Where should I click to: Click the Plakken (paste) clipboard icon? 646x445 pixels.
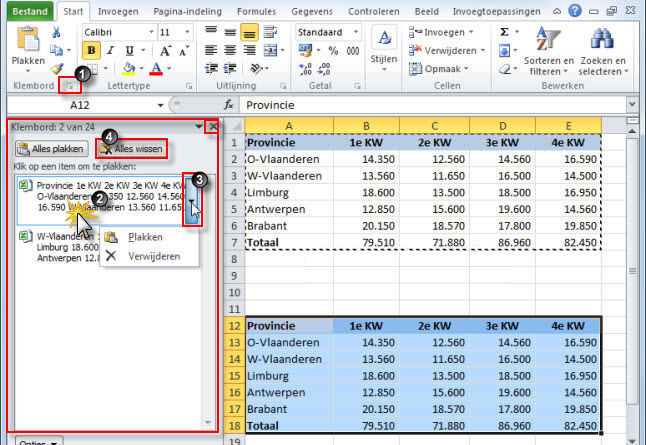(x=28, y=40)
